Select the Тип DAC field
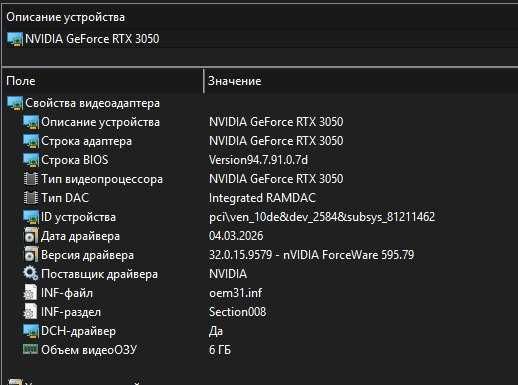The width and height of the screenshot is (518, 385). pos(65,198)
